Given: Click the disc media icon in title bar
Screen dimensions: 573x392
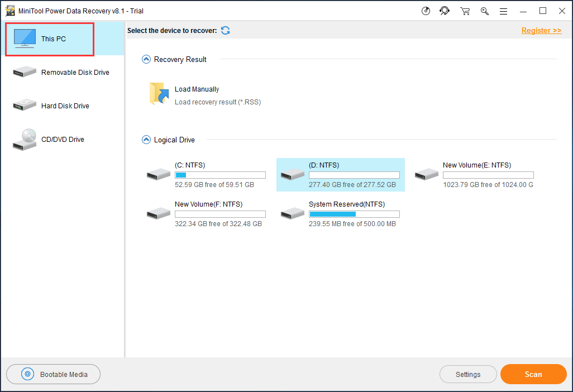Looking at the screenshot, I should 426,11.
